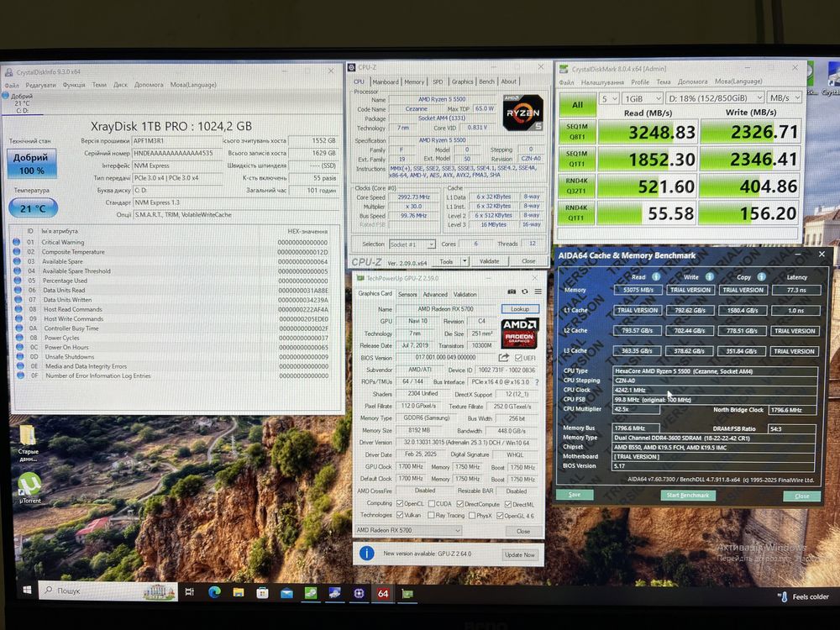The image size is (840, 630).
Task: Click Validate button in CPU-Z
Action: point(489,261)
